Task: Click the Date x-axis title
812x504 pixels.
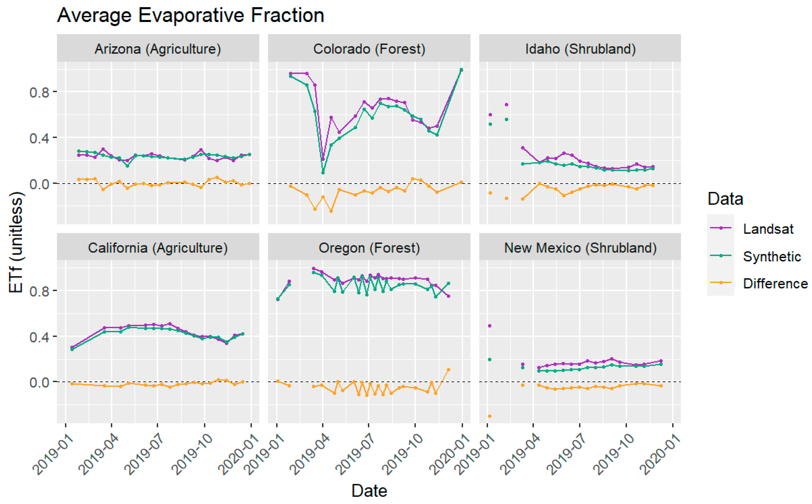Action: [369, 491]
